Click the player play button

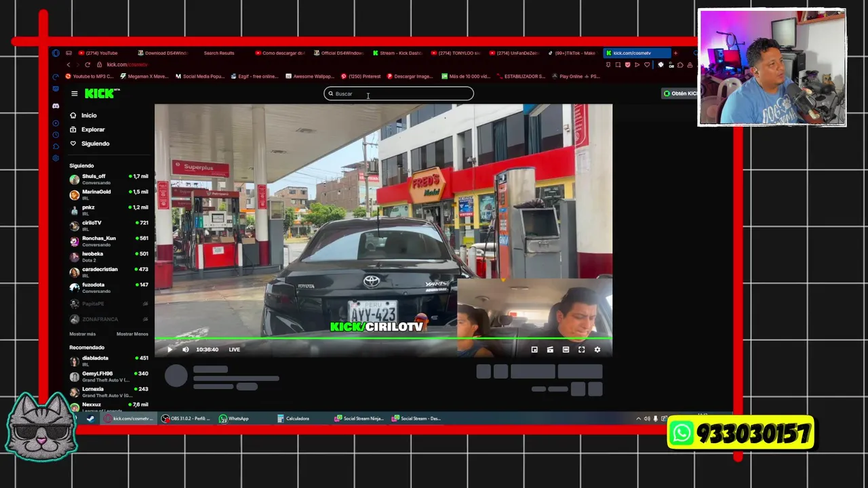pyautogui.click(x=170, y=350)
